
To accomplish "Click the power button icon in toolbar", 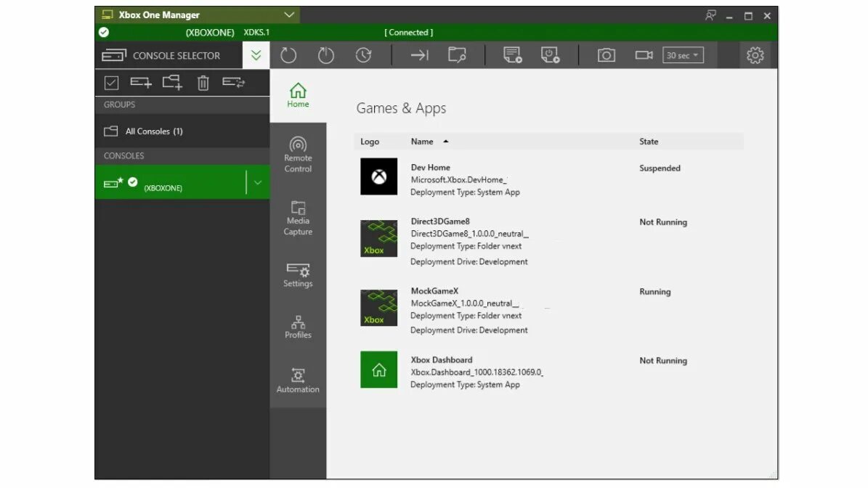I will click(x=325, y=55).
